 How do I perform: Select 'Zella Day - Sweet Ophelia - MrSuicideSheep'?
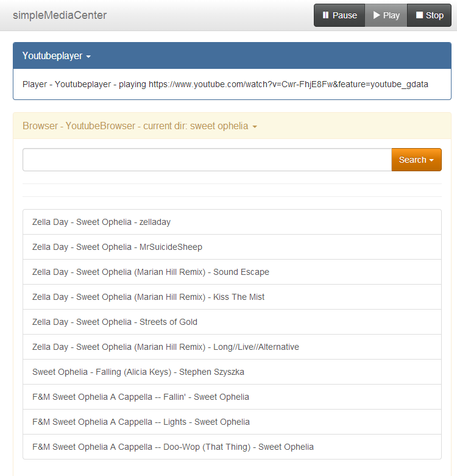tap(232, 247)
